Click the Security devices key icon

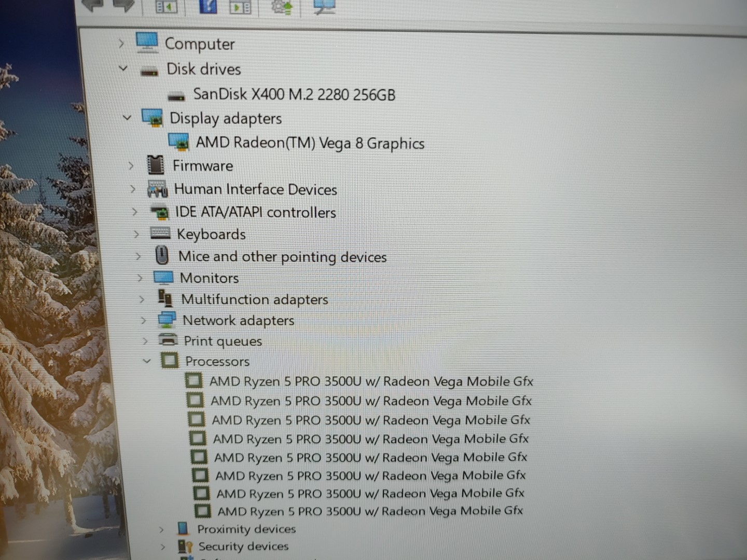click(185, 546)
